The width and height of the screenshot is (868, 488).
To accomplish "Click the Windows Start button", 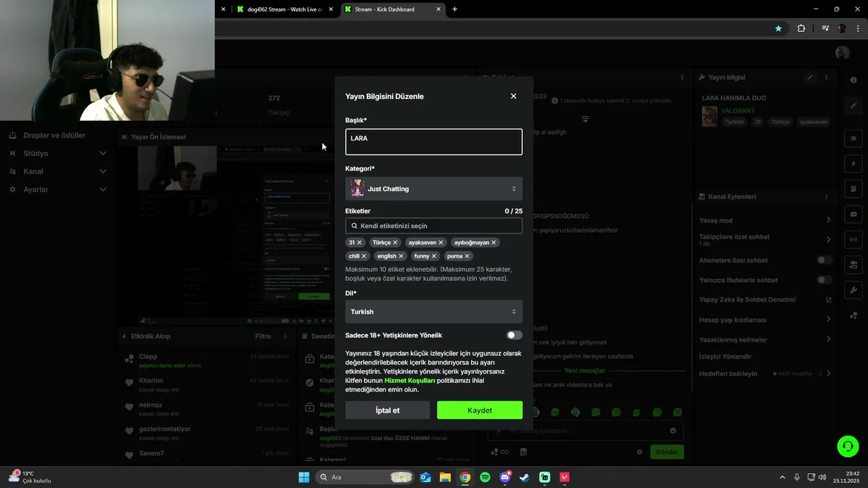I will pyautogui.click(x=304, y=477).
